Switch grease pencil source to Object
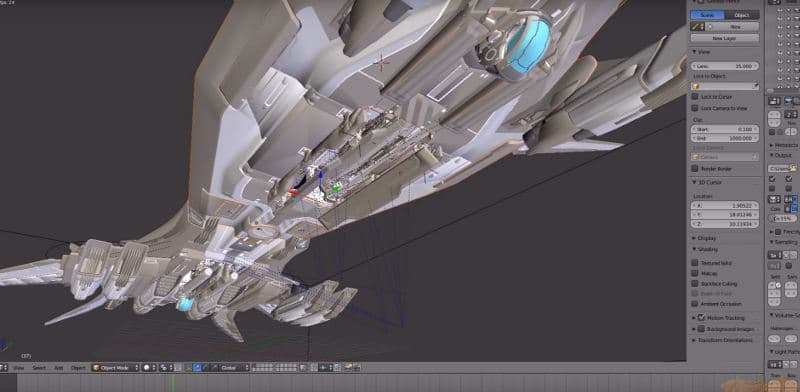 click(741, 15)
